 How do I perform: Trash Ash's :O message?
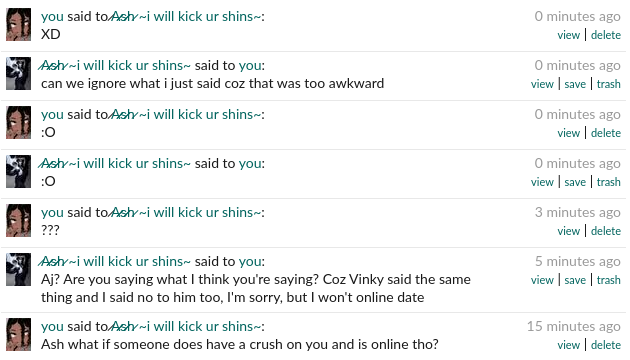pyautogui.click(x=608, y=182)
